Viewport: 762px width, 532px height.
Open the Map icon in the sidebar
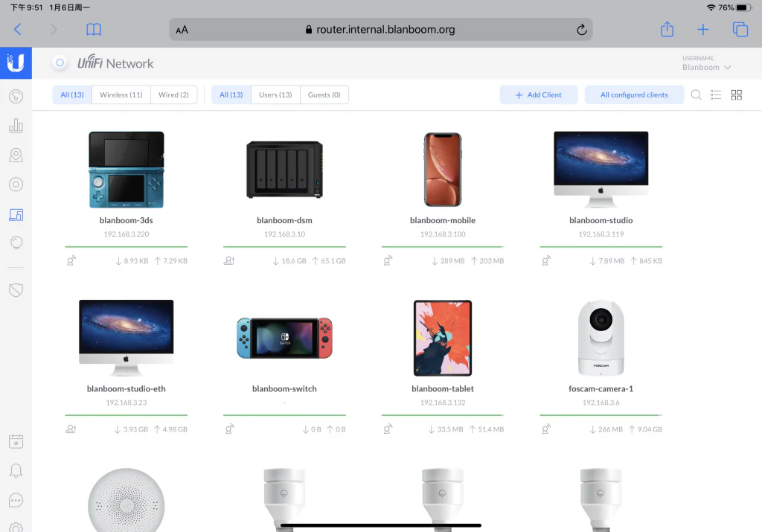[16, 155]
